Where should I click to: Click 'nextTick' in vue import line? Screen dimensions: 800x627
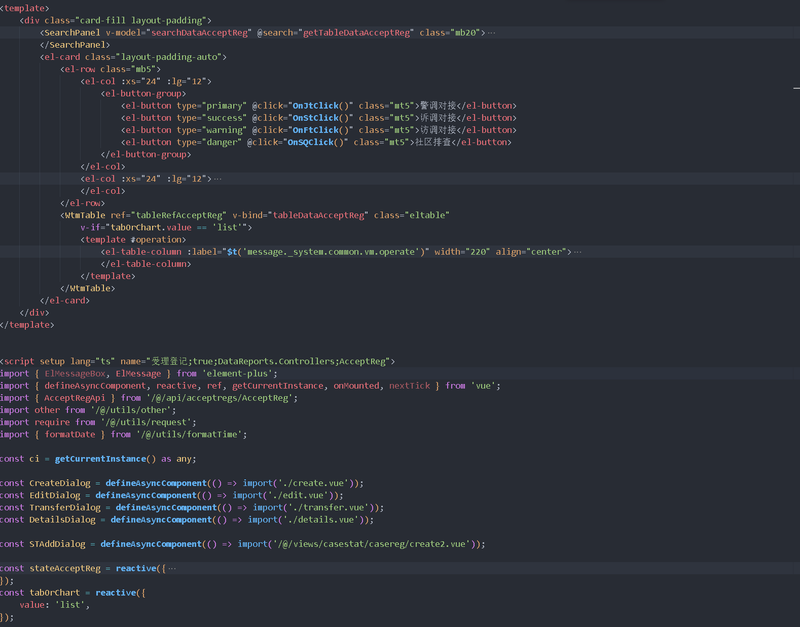tap(410, 386)
